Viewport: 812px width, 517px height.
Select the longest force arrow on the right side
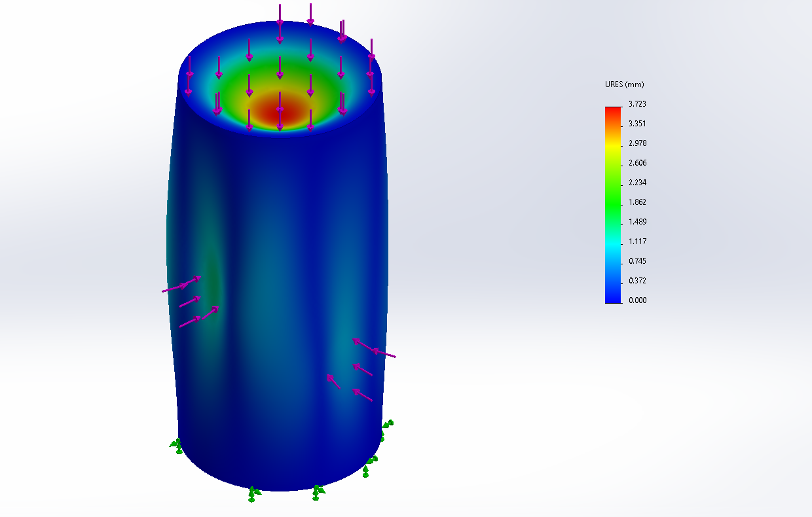[374, 349]
